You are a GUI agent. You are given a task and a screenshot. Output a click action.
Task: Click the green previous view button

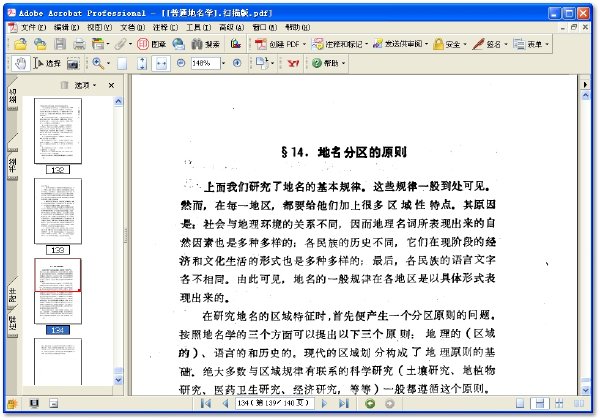[x=370, y=404]
